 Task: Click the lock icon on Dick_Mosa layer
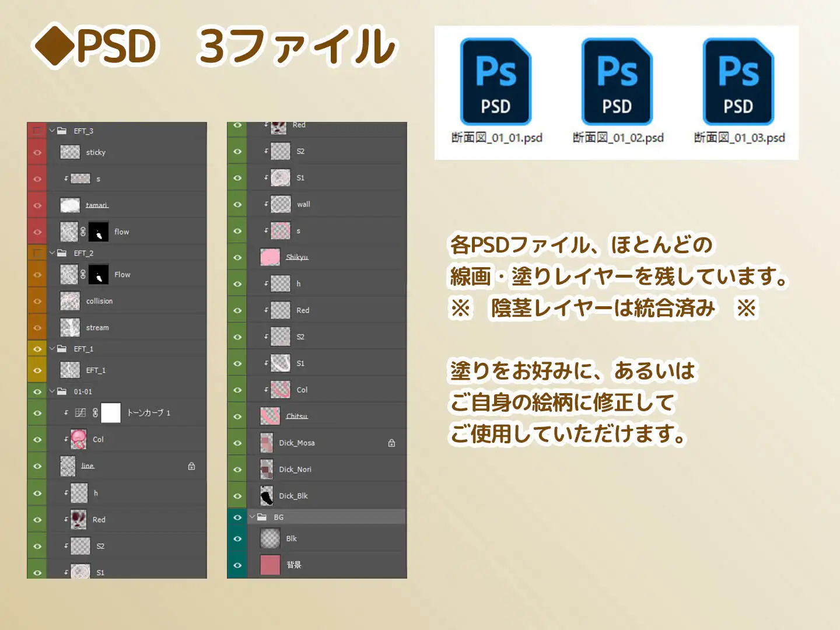pyautogui.click(x=391, y=443)
